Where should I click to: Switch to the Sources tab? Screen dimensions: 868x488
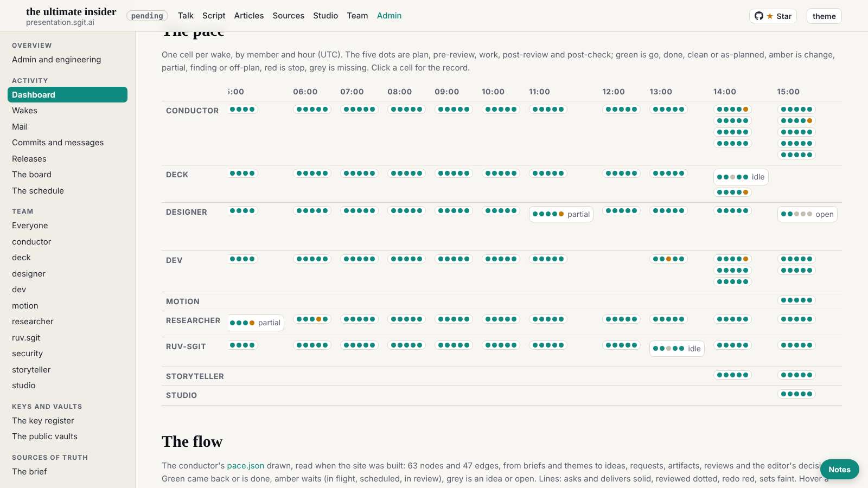(289, 16)
